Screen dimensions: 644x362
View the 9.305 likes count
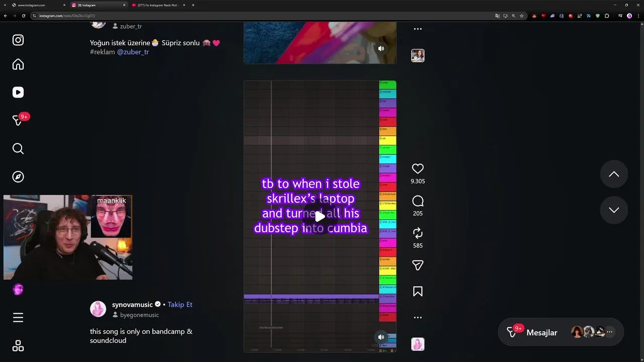(x=418, y=182)
